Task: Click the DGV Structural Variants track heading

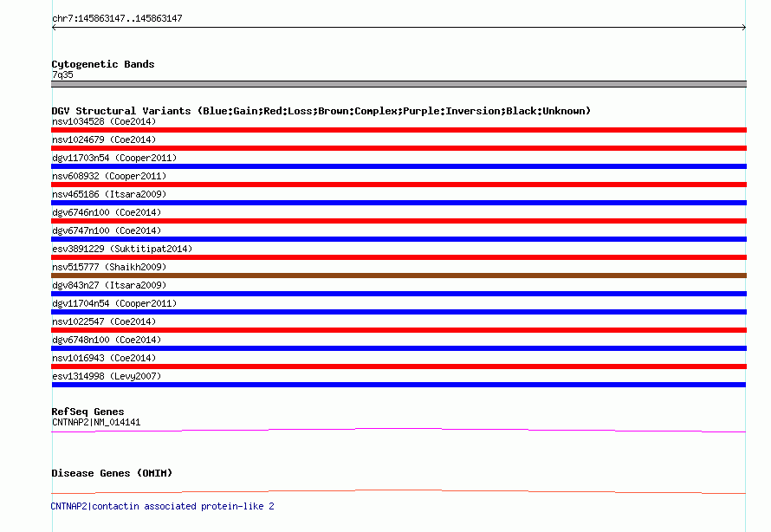Action: (321, 111)
